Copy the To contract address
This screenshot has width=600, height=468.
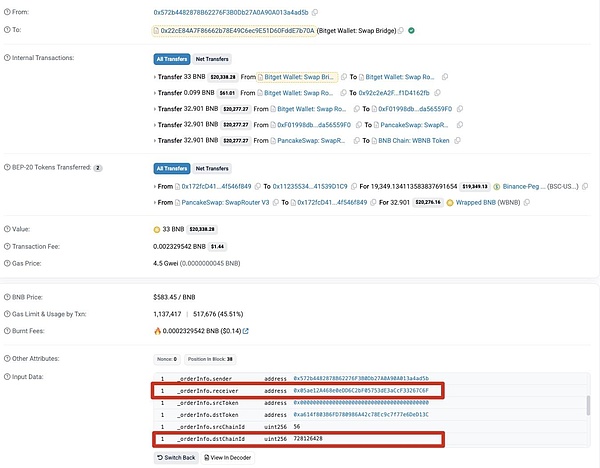tap(398, 31)
